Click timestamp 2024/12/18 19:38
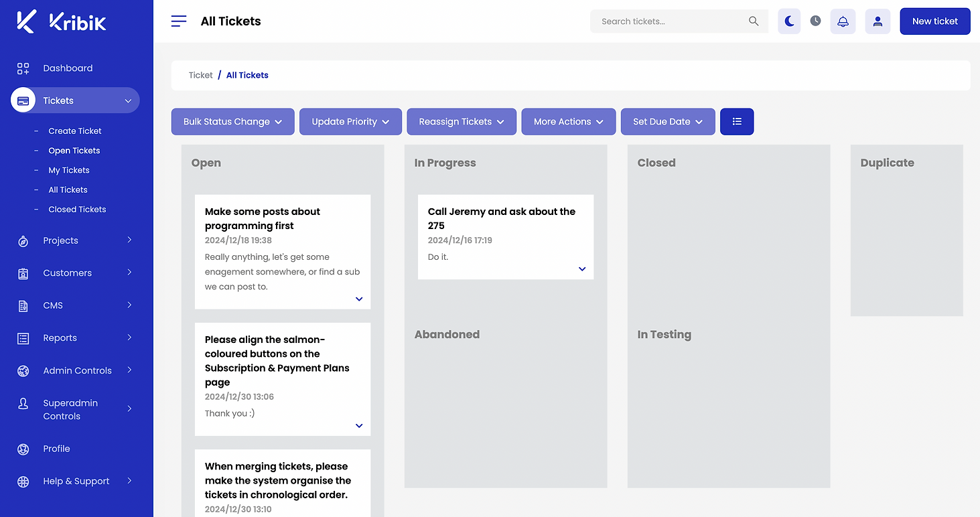The width and height of the screenshot is (980, 517). click(x=238, y=240)
